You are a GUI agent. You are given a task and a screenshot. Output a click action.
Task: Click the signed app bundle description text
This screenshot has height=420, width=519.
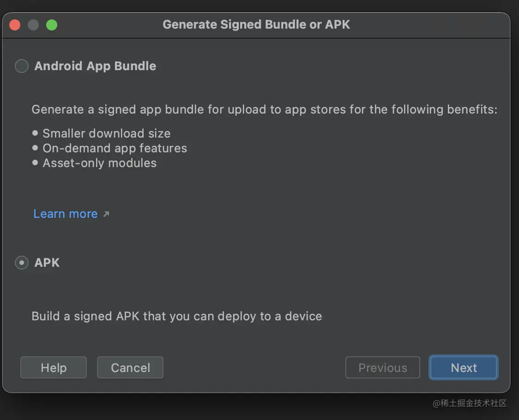tap(264, 110)
